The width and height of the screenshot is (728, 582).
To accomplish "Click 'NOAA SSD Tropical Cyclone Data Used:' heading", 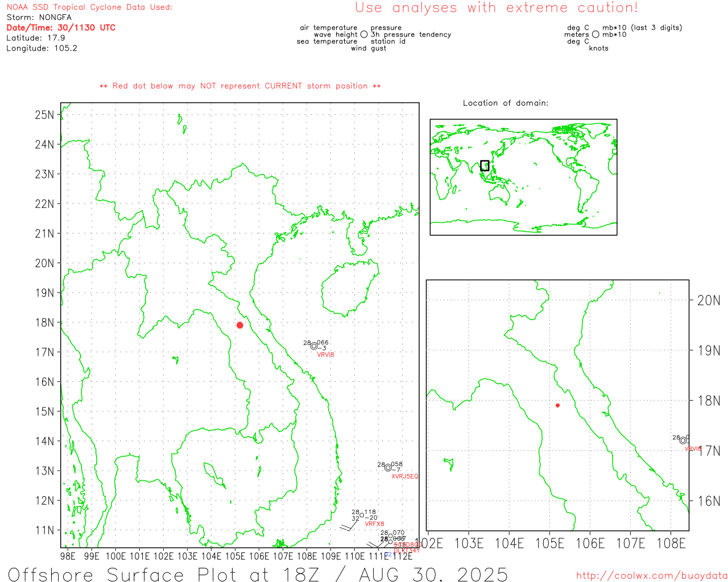I will tap(89, 7).
